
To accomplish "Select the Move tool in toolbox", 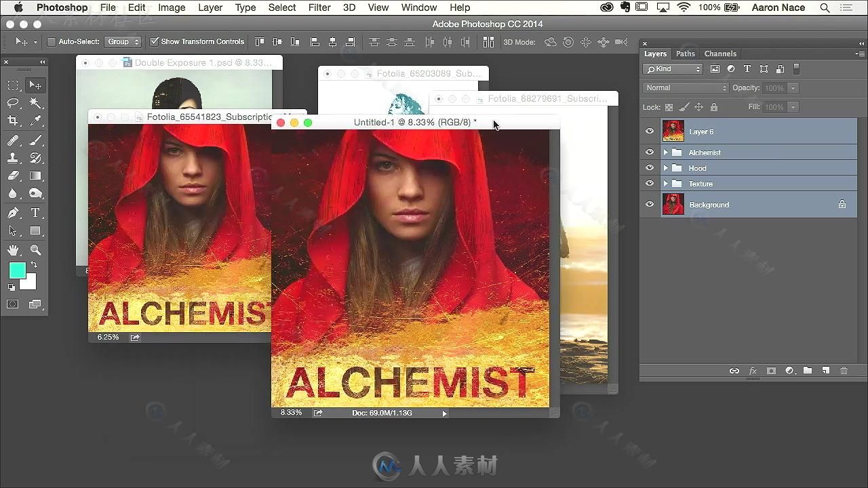I will click(35, 85).
